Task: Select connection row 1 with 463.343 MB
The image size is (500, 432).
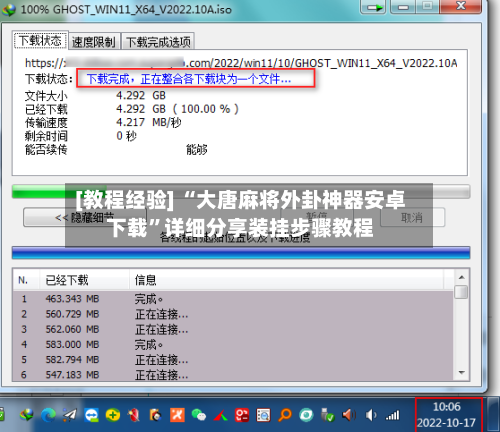Action: click(x=233, y=299)
